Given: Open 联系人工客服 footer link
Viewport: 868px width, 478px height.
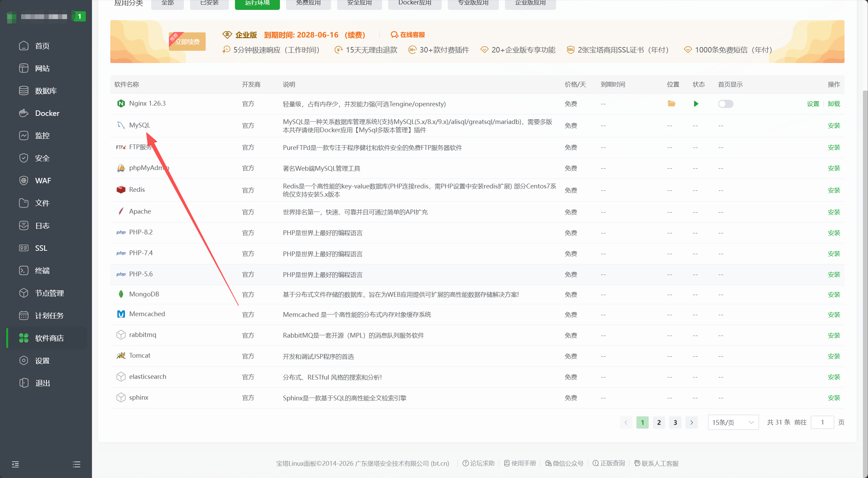Looking at the screenshot, I should point(657,463).
